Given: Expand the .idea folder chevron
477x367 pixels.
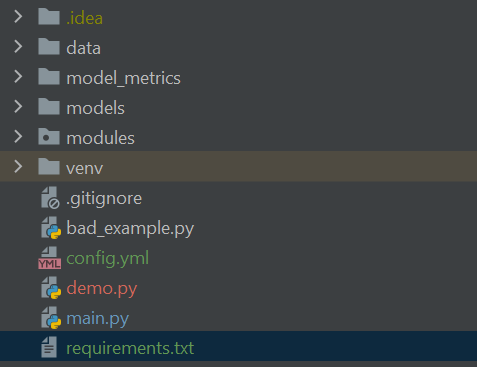Looking at the screenshot, I should [x=18, y=17].
